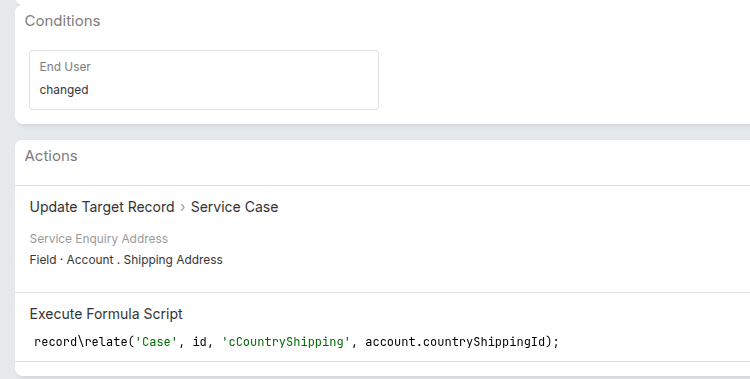Screen dimensions: 750x379
Task: Click the chevron between Update Target Record and Service Case
Action: coord(183,208)
